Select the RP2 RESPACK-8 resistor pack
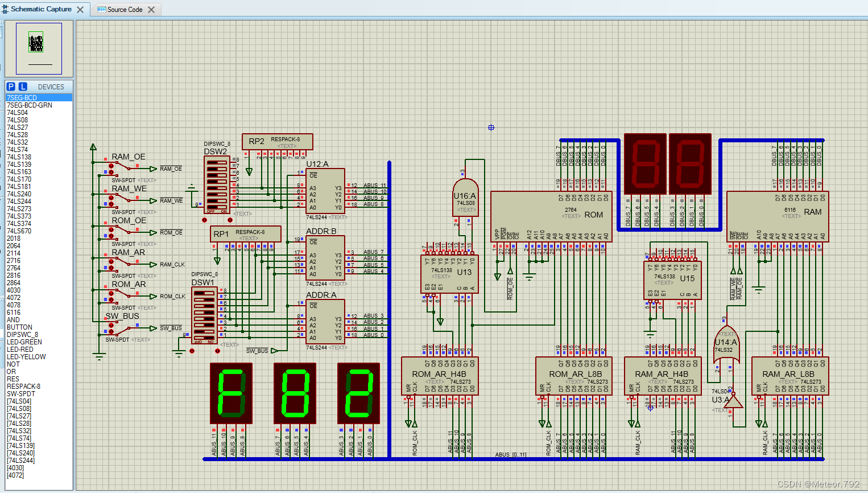Image resolution: width=868 pixels, height=493 pixels. (x=278, y=142)
